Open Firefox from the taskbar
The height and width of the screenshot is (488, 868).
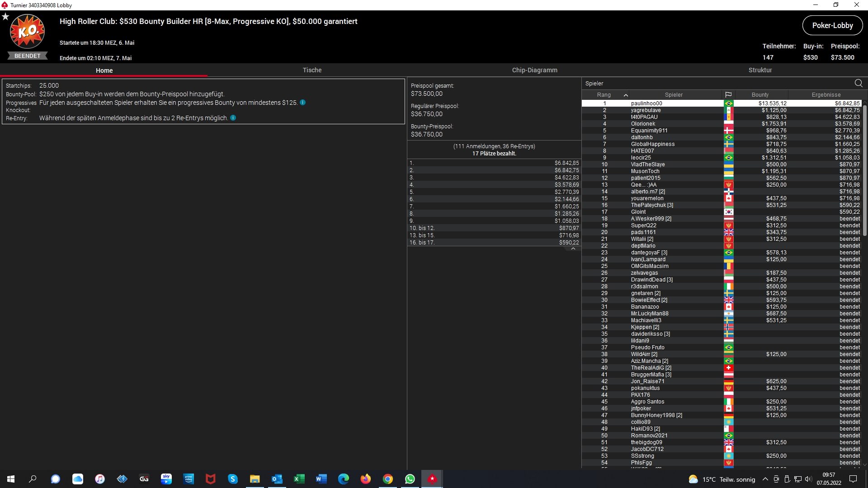pyautogui.click(x=366, y=479)
